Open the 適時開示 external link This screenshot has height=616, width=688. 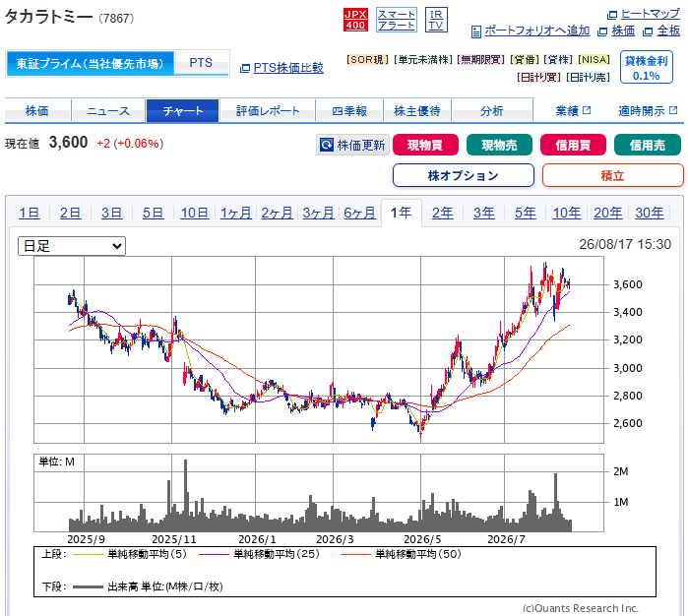648,110
